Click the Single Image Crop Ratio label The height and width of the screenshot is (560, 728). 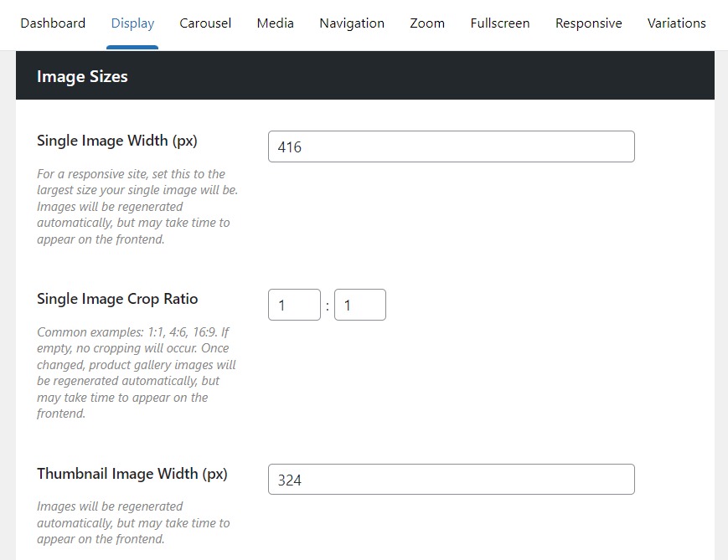tap(117, 299)
